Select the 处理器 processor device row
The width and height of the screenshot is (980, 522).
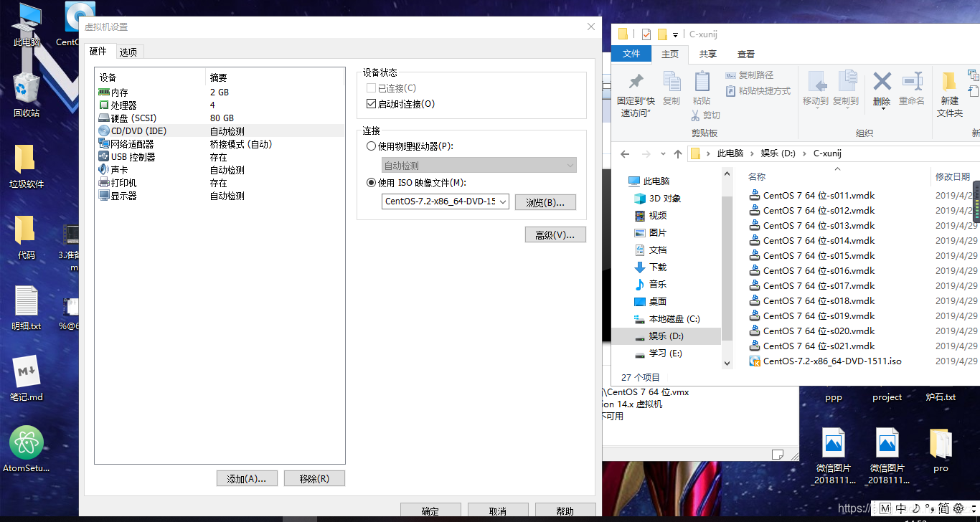pos(220,105)
